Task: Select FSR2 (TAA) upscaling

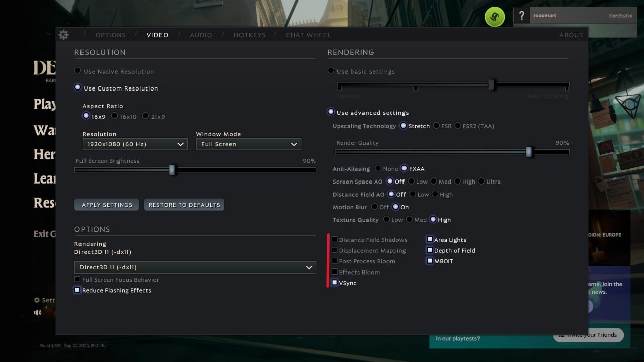Action: coord(458,126)
